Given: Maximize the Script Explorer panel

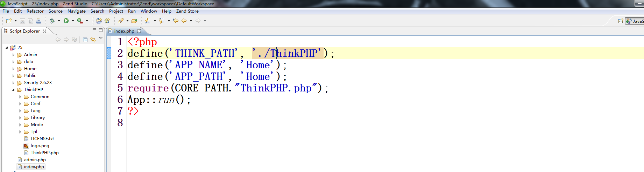Looking at the screenshot, I should [101, 30].
